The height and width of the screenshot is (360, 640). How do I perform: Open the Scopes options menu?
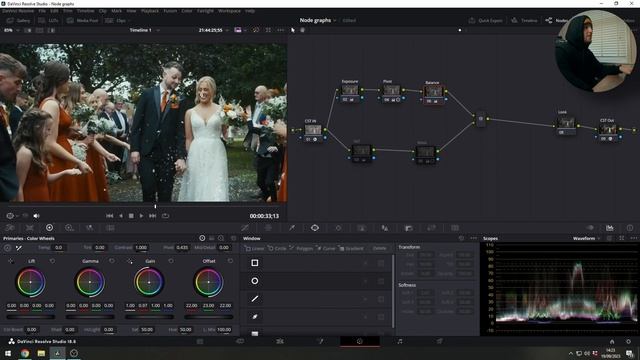633,238
